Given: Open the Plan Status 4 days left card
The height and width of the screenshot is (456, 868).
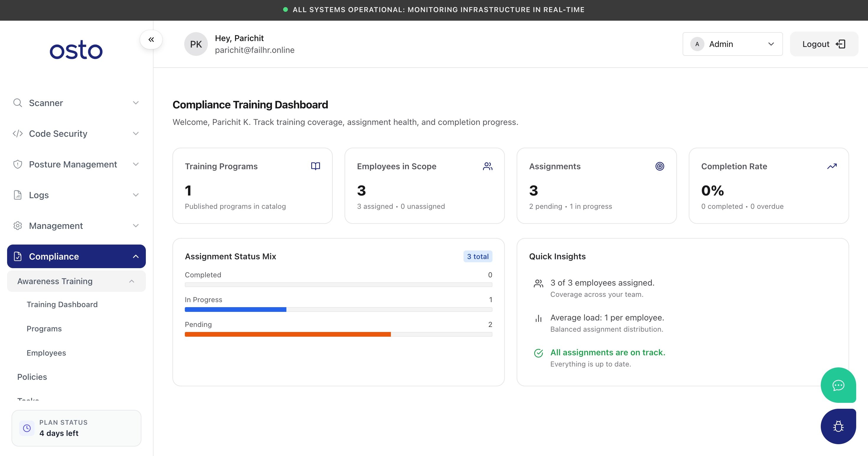Looking at the screenshot, I should tap(76, 428).
